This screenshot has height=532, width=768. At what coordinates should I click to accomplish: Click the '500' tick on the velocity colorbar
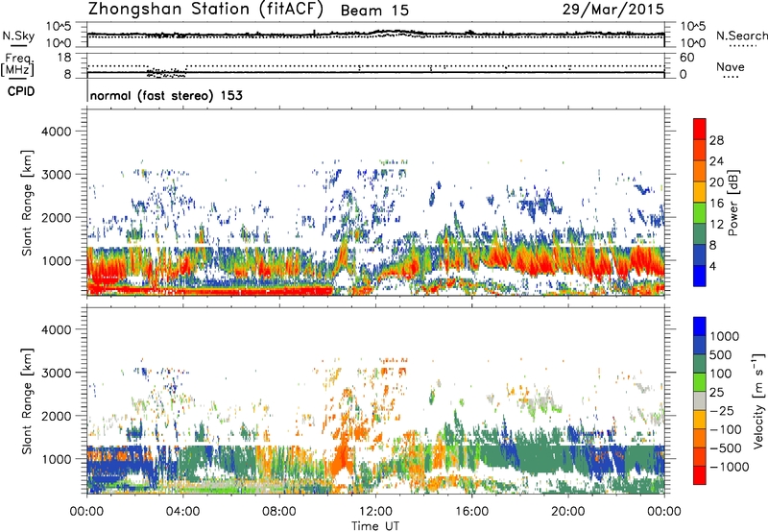(x=721, y=354)
